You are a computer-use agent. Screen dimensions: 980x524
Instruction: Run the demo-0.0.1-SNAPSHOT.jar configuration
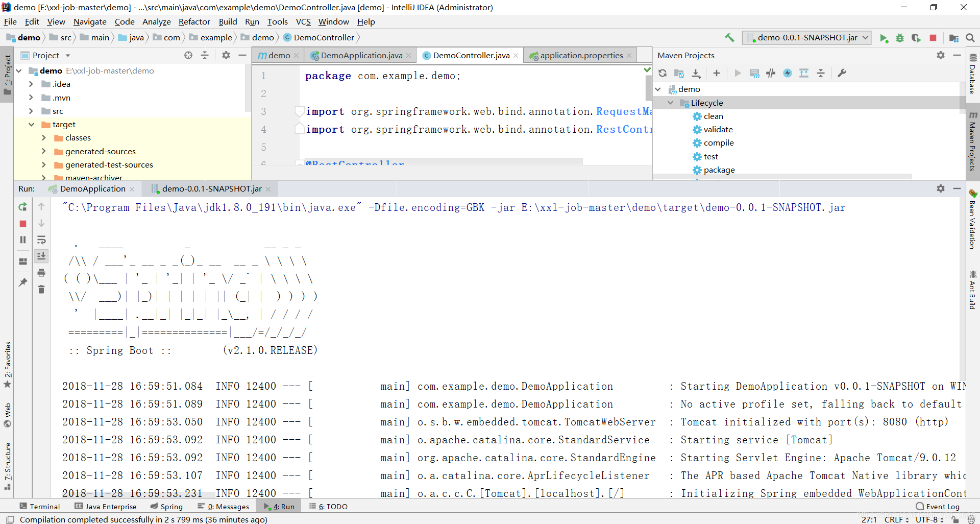pos(884,38)
